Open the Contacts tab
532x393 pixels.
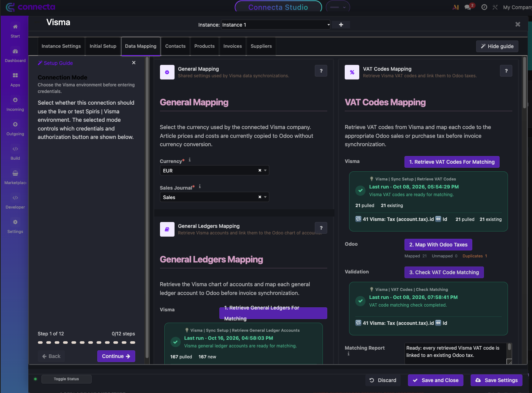[x=175, y=46]
